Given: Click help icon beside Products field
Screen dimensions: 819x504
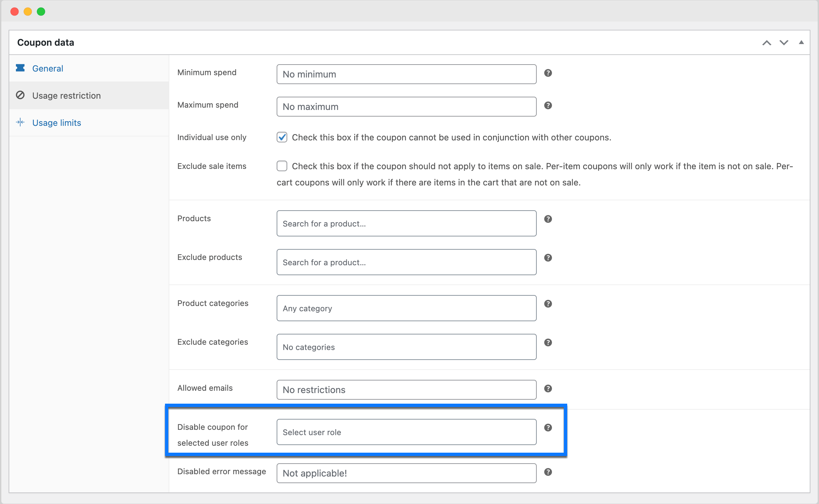Looking at the screenshot, I should click(548, 219).
